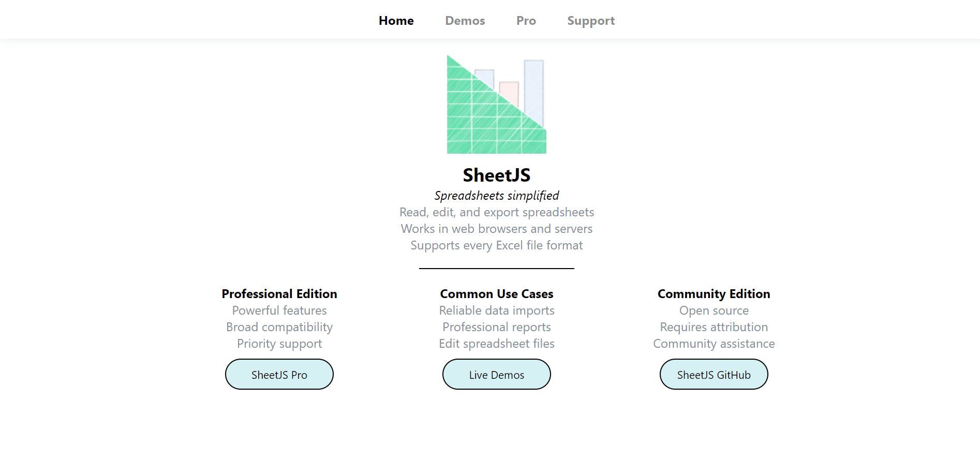
Task: Visit the SheetJS GitHub button
Action: [x=714, y=374]
